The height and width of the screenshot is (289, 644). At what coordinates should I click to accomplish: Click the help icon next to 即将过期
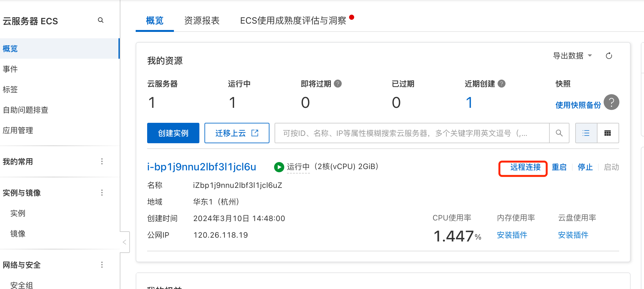coord(338,84)
